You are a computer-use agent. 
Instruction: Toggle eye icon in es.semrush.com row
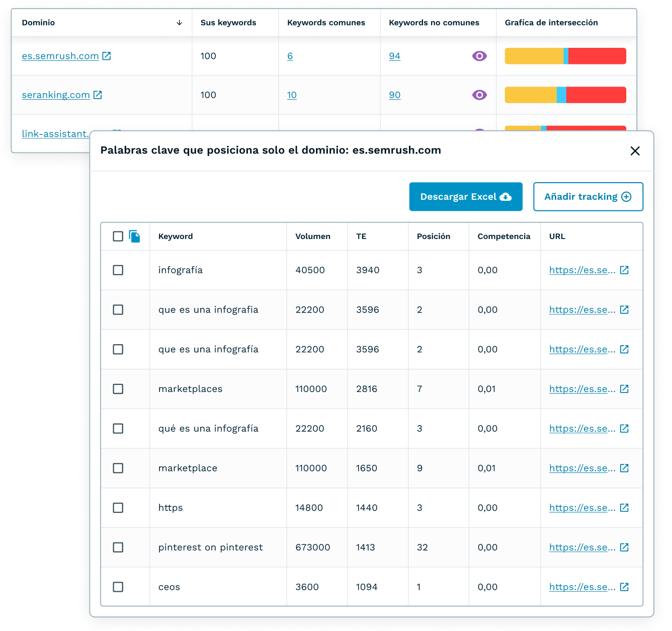[479, 56]
